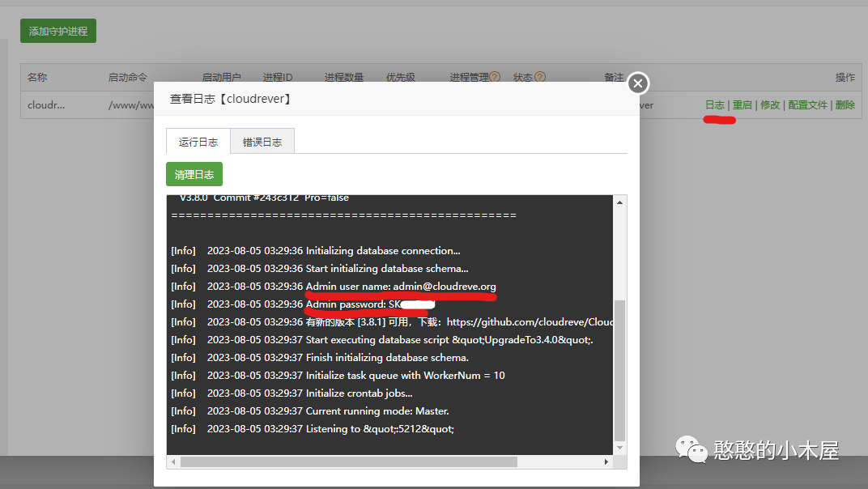Viewport: 868px width, 489px height.
Task: Click the cloudr... name cell
Action: [46, 105]
